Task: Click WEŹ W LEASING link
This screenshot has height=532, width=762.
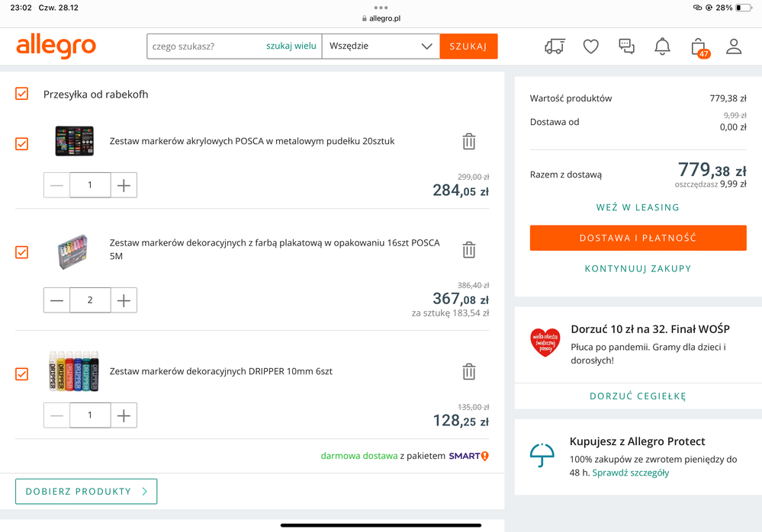Action: [x=638, y=207]
